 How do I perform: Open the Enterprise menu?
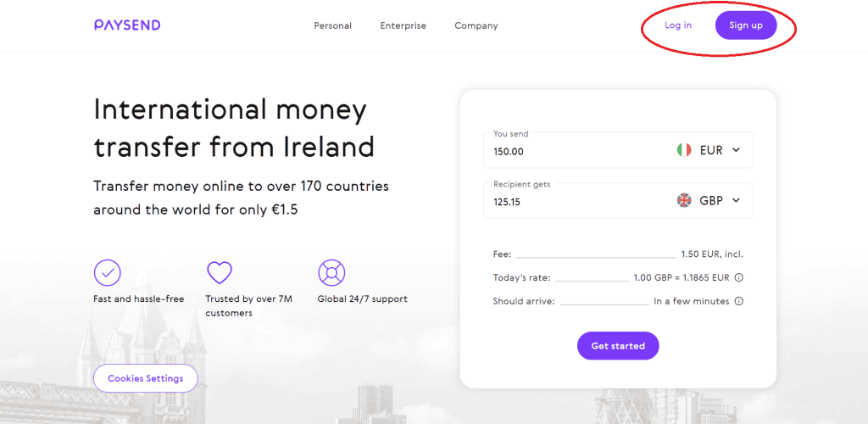point(403,25)
